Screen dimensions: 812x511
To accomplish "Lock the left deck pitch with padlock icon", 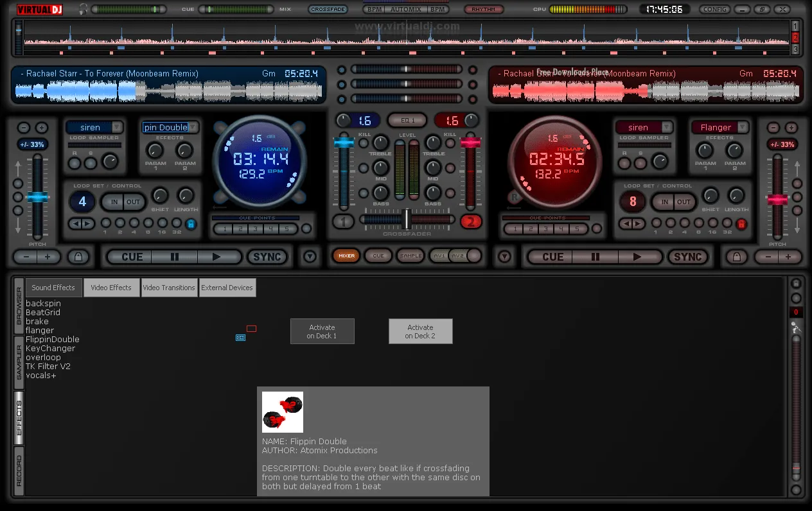I will click(78, 255).
